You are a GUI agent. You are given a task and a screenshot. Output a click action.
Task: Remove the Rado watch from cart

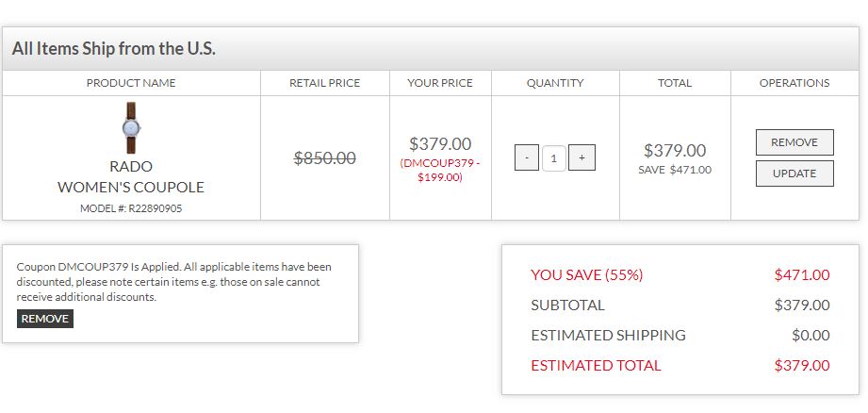[794, 142]
